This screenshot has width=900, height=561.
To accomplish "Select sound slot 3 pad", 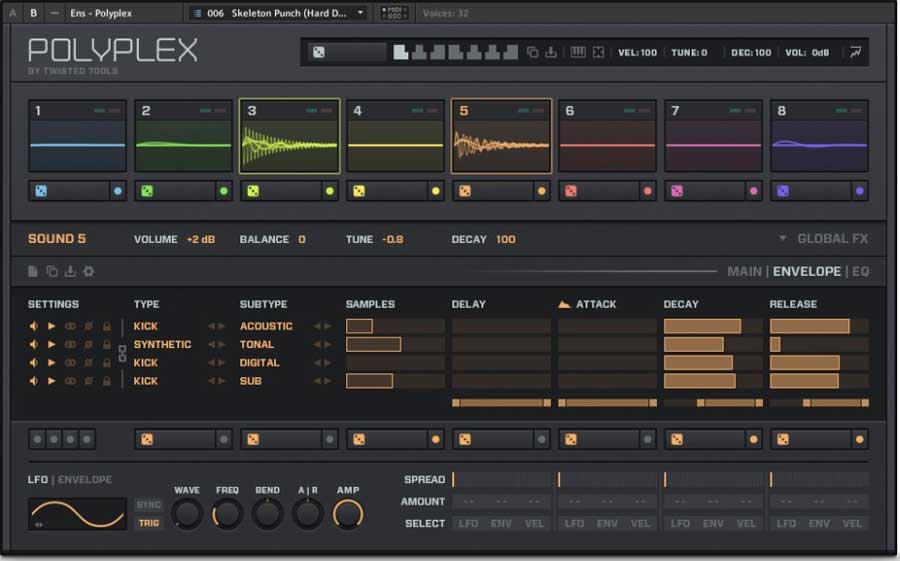I will 289,136.
